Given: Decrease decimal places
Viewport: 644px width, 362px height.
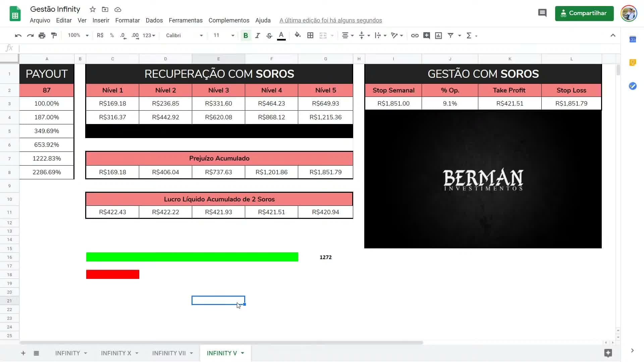Looking at the screenshot, I should pos(123,36).
